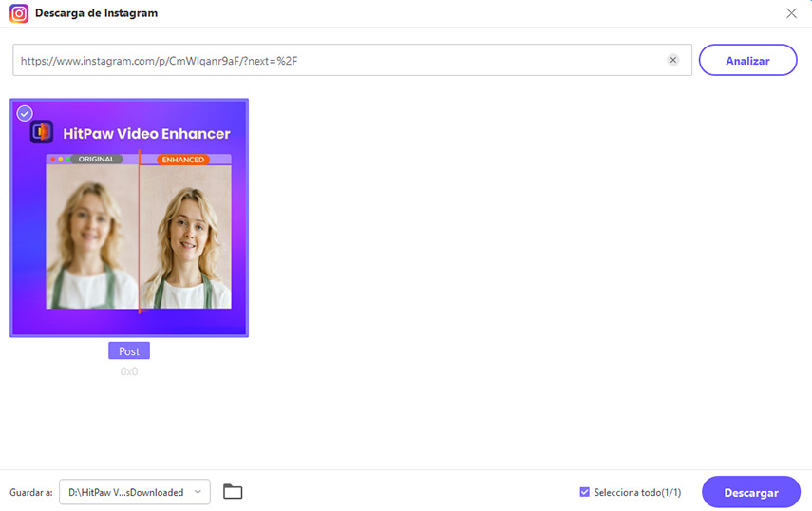Screen dimensions: 812x511
Task: Close the Descarga de Instagram dialog
Action: point(791,13)
